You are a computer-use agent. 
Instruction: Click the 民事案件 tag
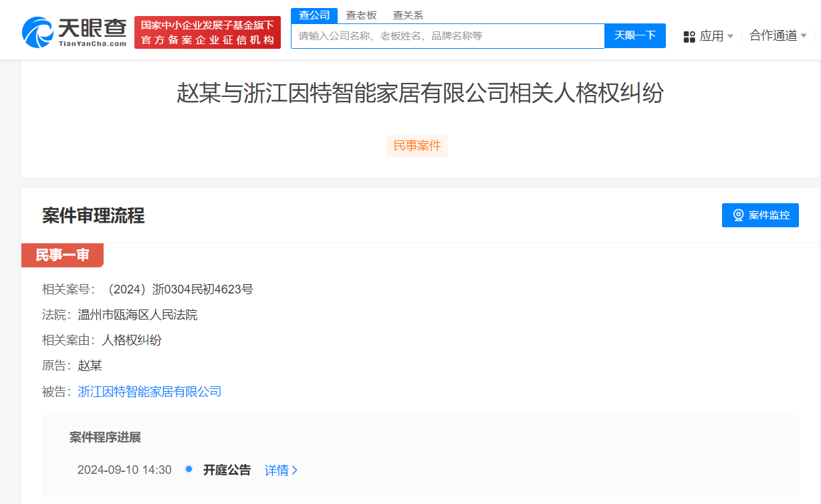point(417,146)
